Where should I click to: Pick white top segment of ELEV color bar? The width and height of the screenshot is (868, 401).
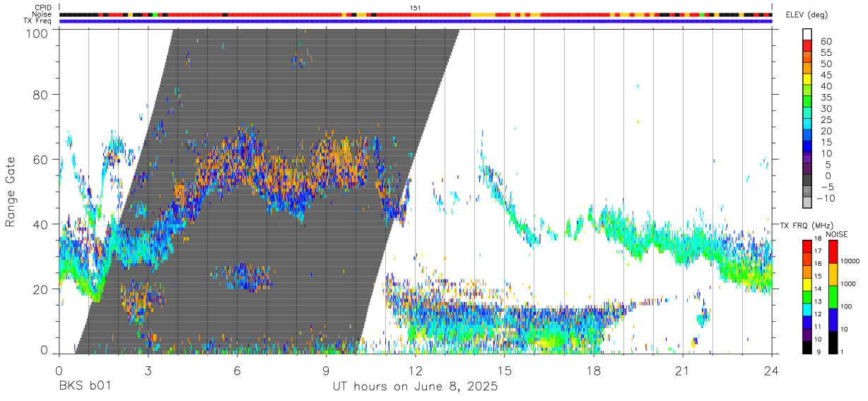(807, 33)
